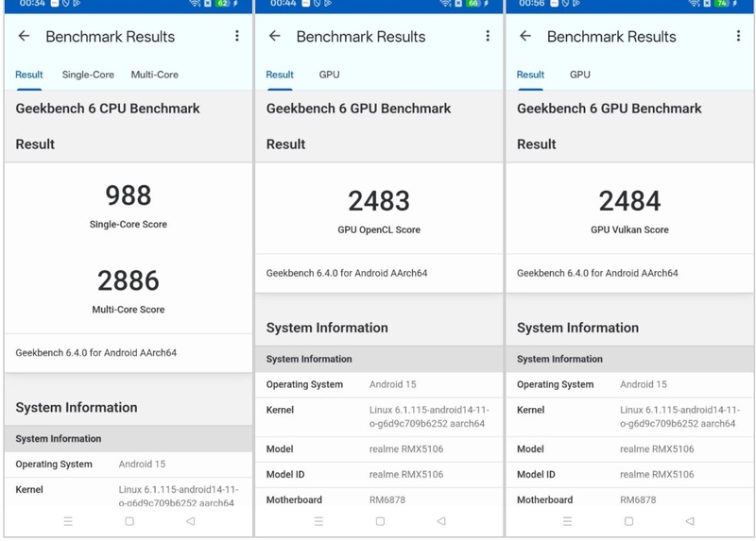756x541 pixels.
Task: Select Result tab on OpenCL screen
Action: click(280, 75)
